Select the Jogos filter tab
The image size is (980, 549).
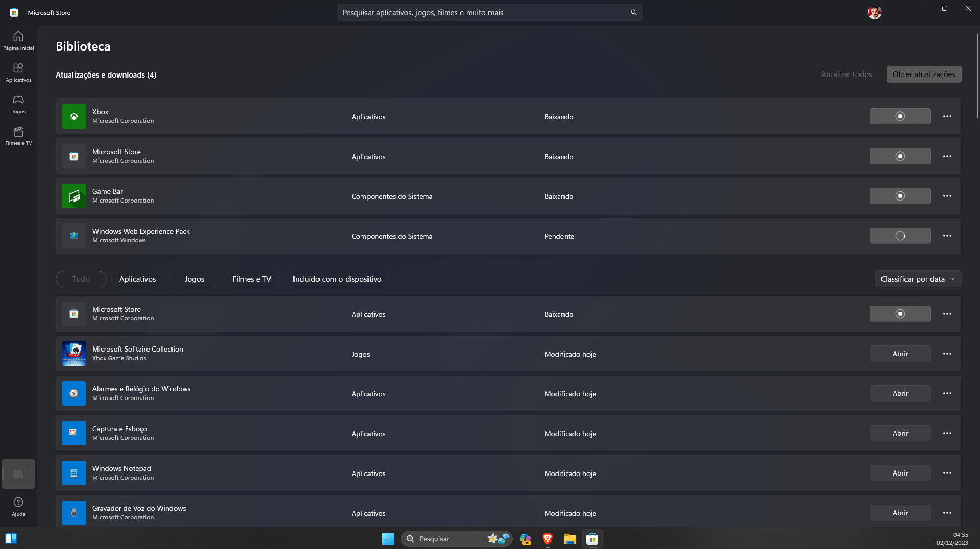[194, 279]
